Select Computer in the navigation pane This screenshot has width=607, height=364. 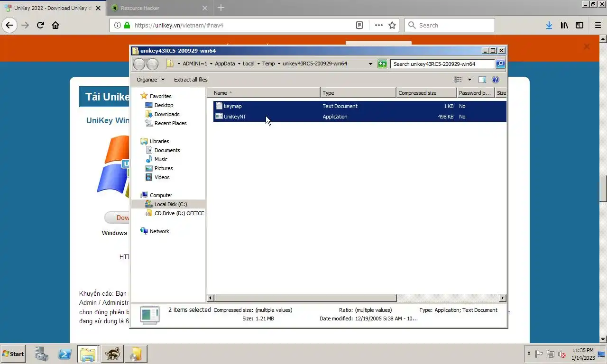click(161, 195)
